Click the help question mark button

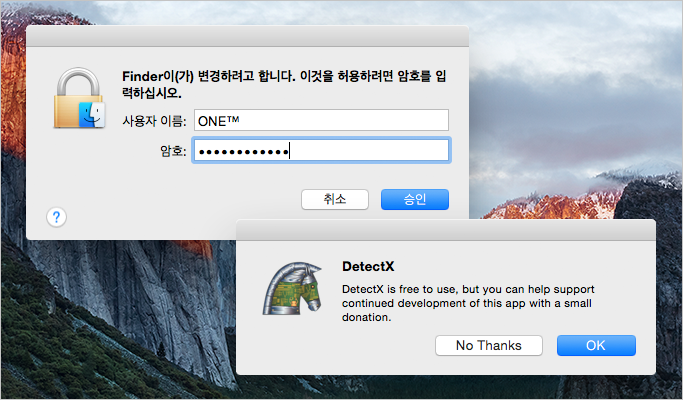(x=57, y=217)
